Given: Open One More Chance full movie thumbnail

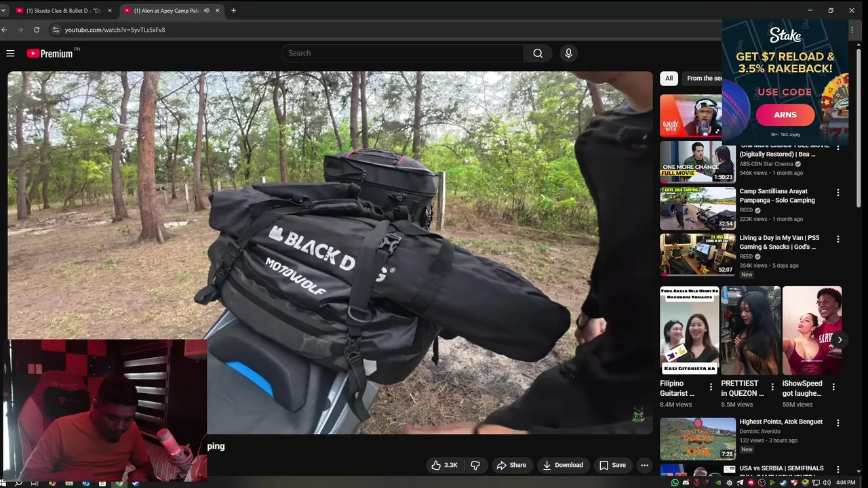Looking at the screenshot, I should point(698,162).
